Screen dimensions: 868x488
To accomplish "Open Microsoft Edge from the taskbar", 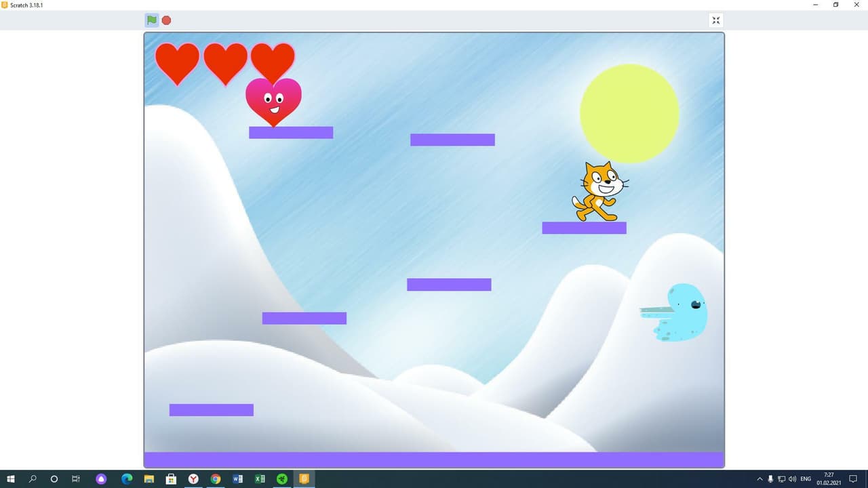I will point(127,479).
